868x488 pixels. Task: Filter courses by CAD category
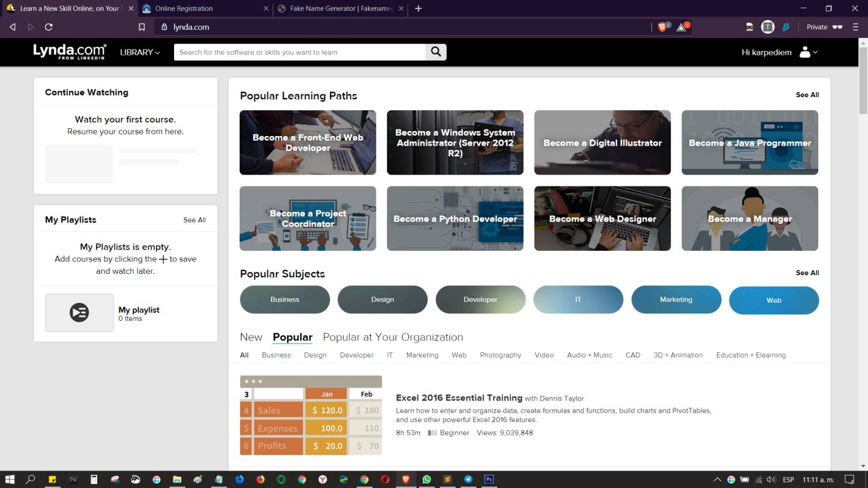click(633, 355)
